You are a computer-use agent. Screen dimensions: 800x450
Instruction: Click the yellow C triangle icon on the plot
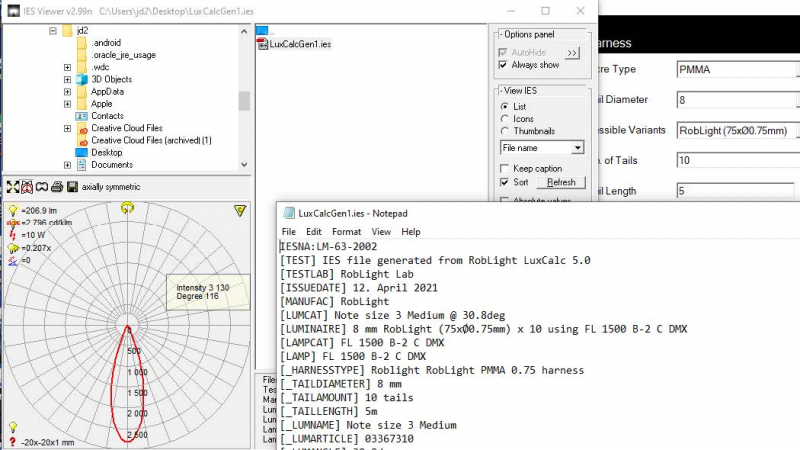point(240,211)
